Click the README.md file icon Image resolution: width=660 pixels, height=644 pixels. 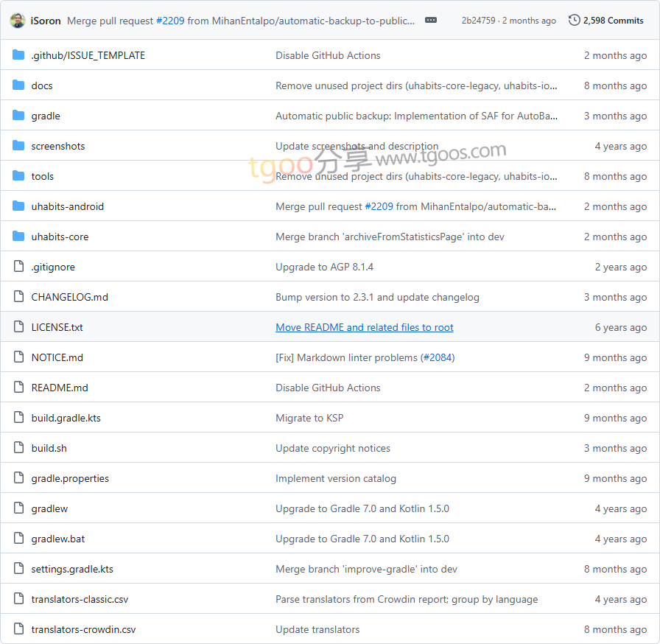pyautogui.click(x=18, y=388)
